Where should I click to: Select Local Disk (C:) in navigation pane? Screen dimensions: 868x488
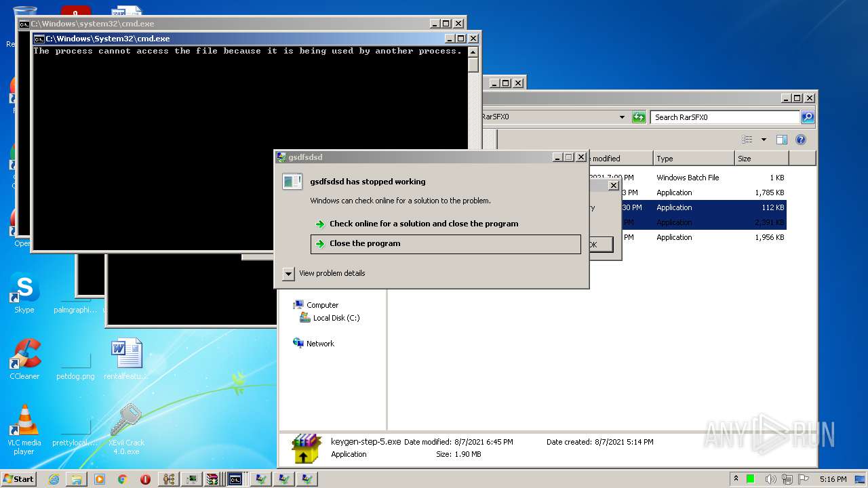(x=330, y=318)
